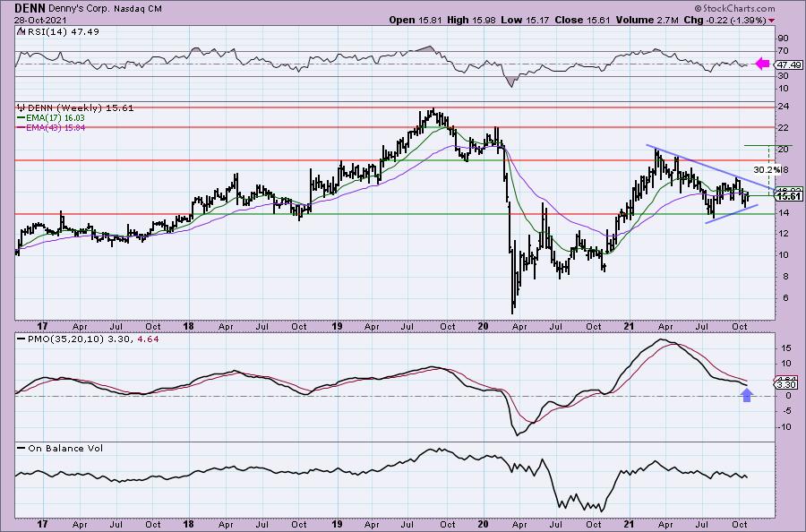Image resolution: width=806 pixels, height=532 pixels.
Task: Click the Open 15.81 value
Action: (416, 20)
